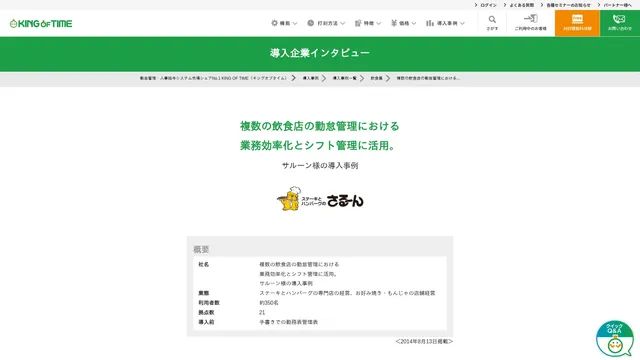Click the headline line 業務効率化とシフト管理に活用。

pos(319,145)
